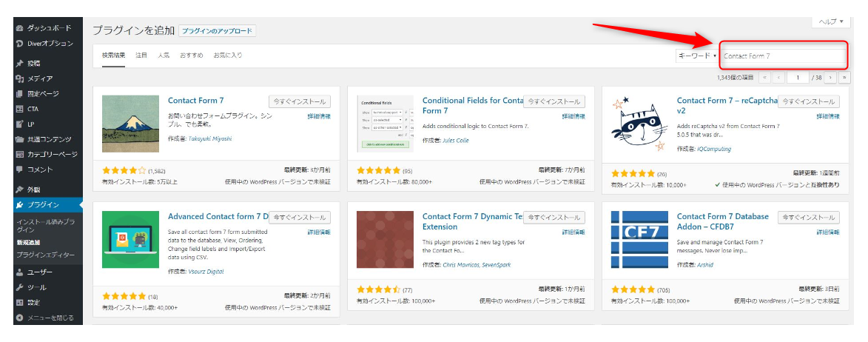This screenshot has width=868, height=342.
Task: Expand the ヘルプ dropdown tab
Action: pos(832,22)
